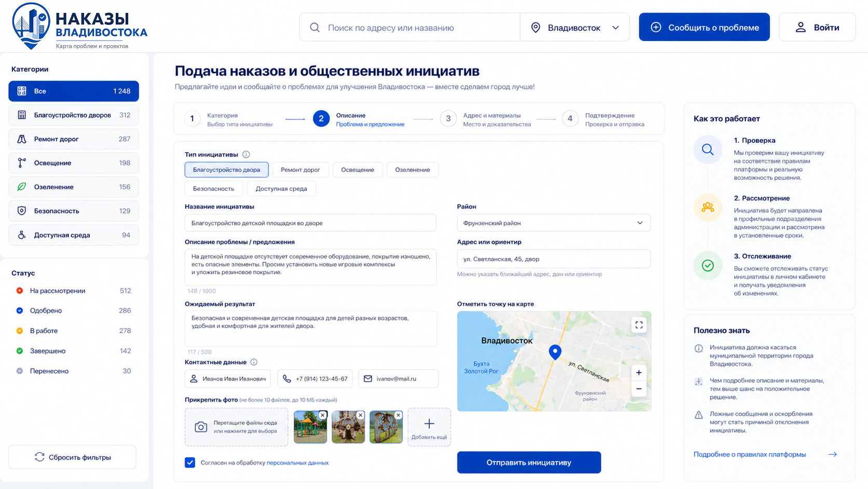This screenshot has height=489, width=868.
Task: Open the Владивосток city dropdown
Action: (575, 28)
